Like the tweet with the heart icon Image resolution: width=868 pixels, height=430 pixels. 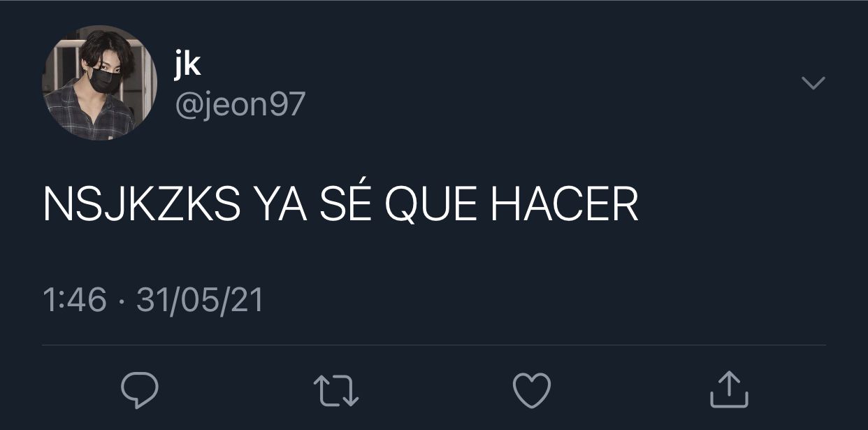pos(532,390)
